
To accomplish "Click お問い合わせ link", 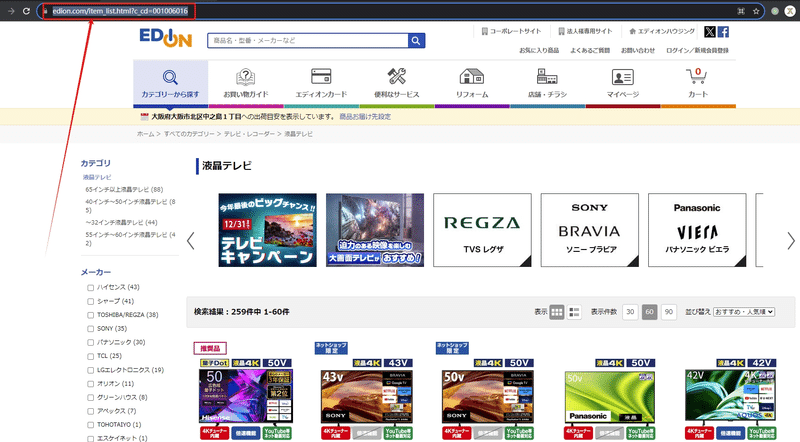I will point(638,50).
